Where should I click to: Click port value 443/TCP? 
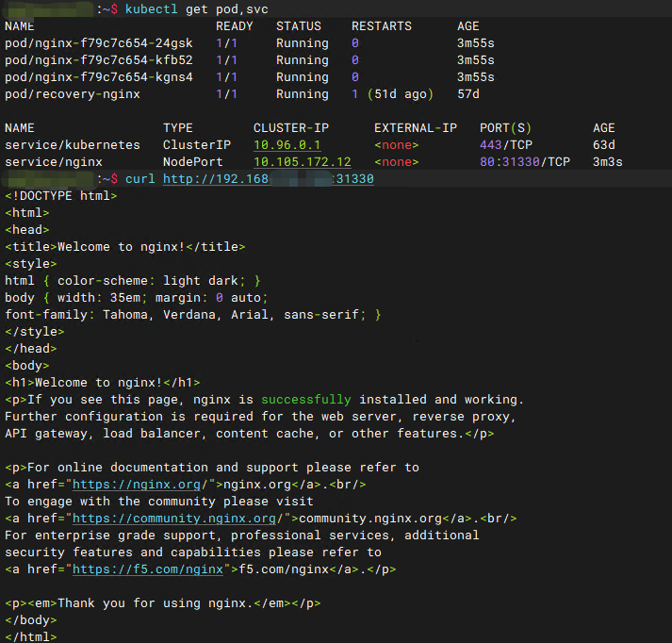(506, 145)
